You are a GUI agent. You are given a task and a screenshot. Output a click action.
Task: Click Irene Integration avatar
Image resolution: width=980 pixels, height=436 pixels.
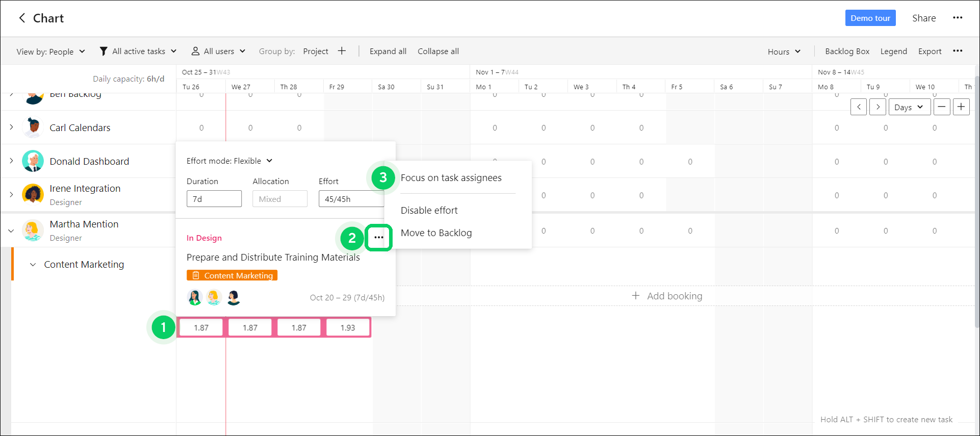(33, 194)
